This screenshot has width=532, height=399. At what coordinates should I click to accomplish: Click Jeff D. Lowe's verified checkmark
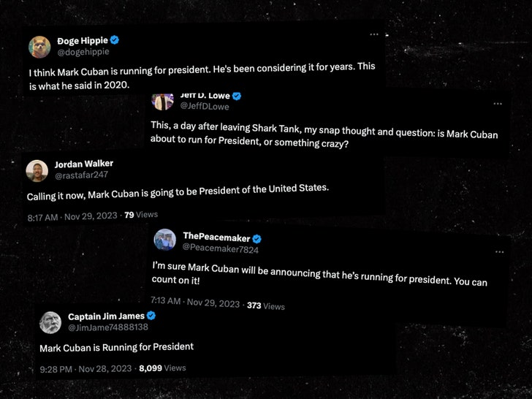click(237, 96)
